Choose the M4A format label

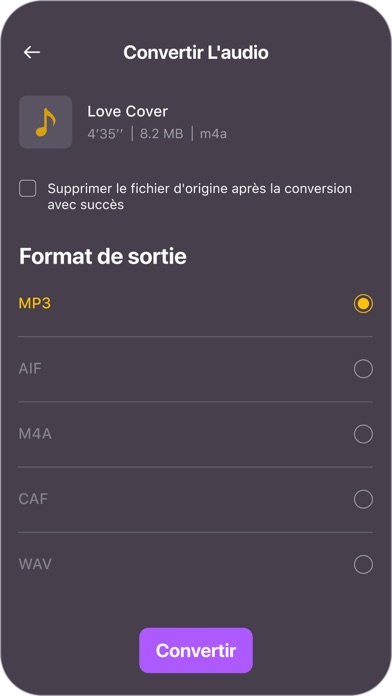click(x=35, y=434)
